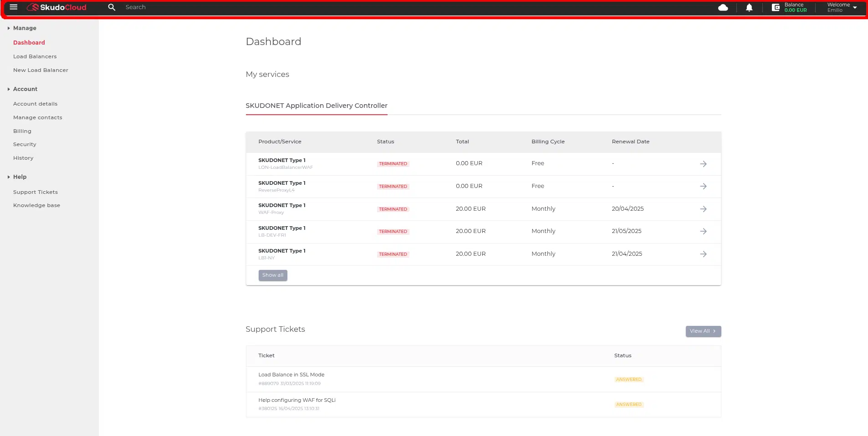Click Renewal Date column header

pos(631,142)
